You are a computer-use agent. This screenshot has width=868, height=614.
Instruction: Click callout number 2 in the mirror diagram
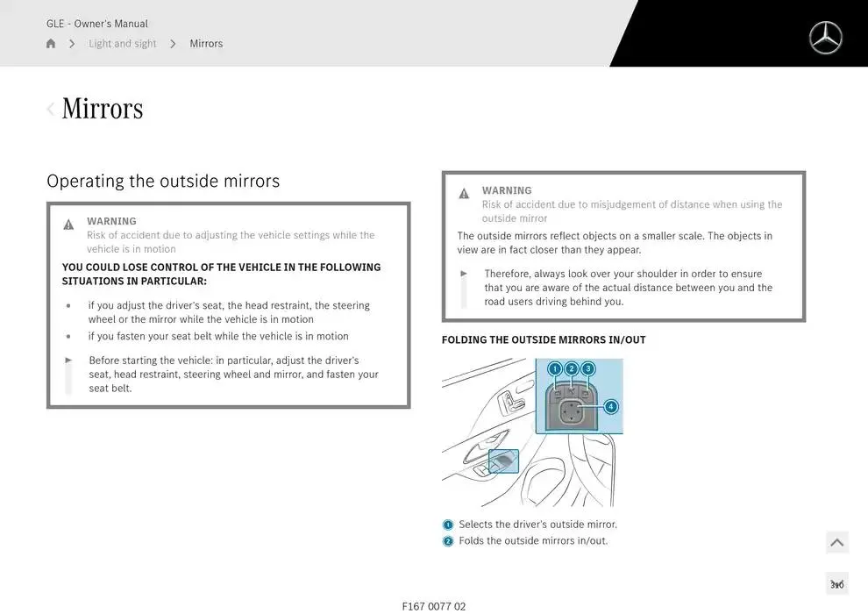point(572,368)
